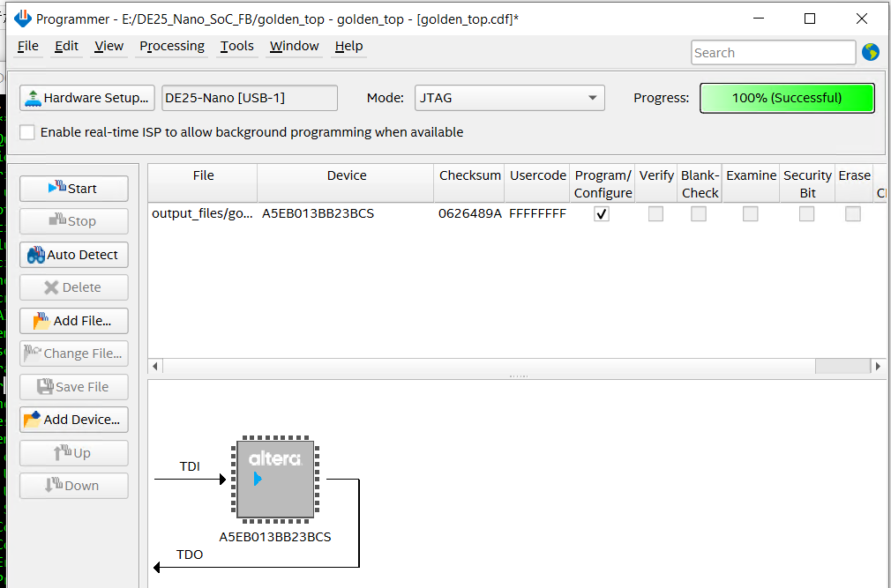Open the Window menu
Screen dimensions: 891x588
[x=295, y=46]
